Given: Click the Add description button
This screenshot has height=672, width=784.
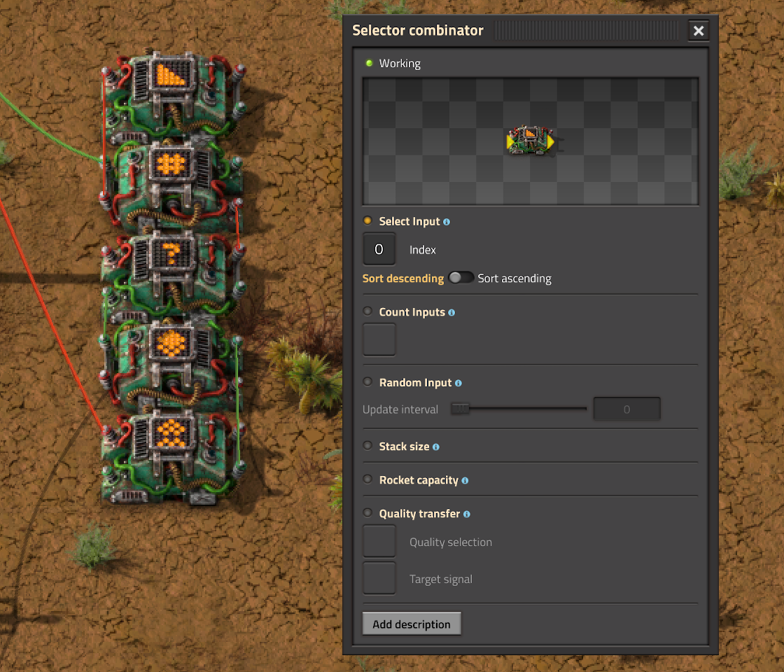Looking at the screenshot, I should 412,624.
